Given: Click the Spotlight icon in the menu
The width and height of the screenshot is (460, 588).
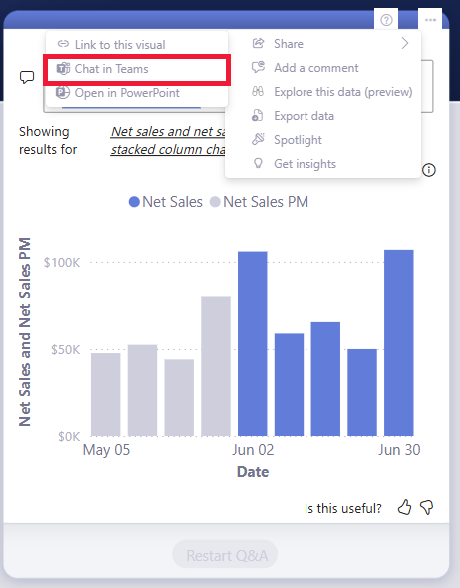Looking at the screenshot, I should (258, 140).
